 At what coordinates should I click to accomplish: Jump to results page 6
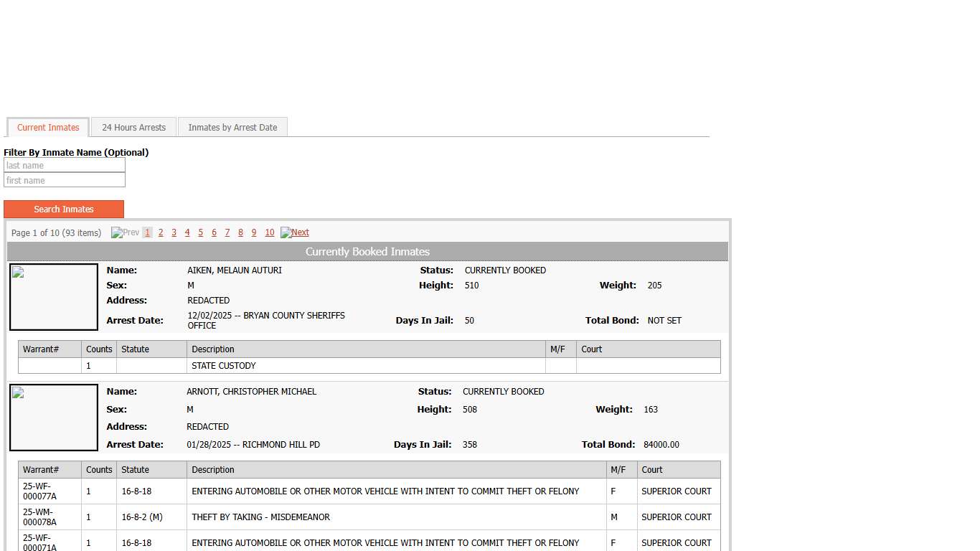(x=214, y=232)
